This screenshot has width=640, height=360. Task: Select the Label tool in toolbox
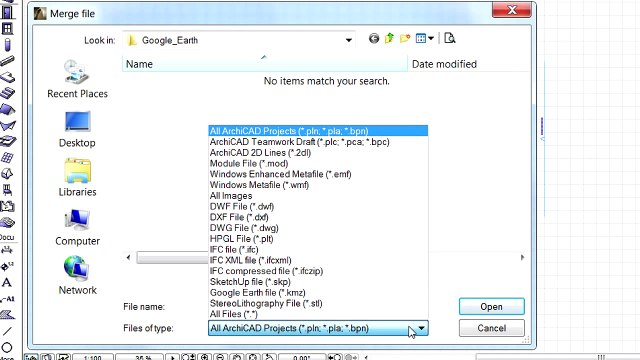(x=7, y=299)
